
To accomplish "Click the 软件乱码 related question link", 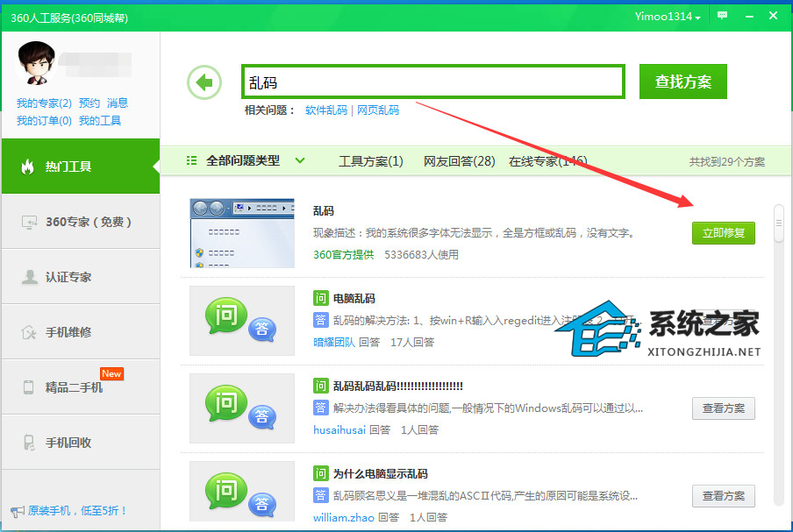I will (326, 110).
